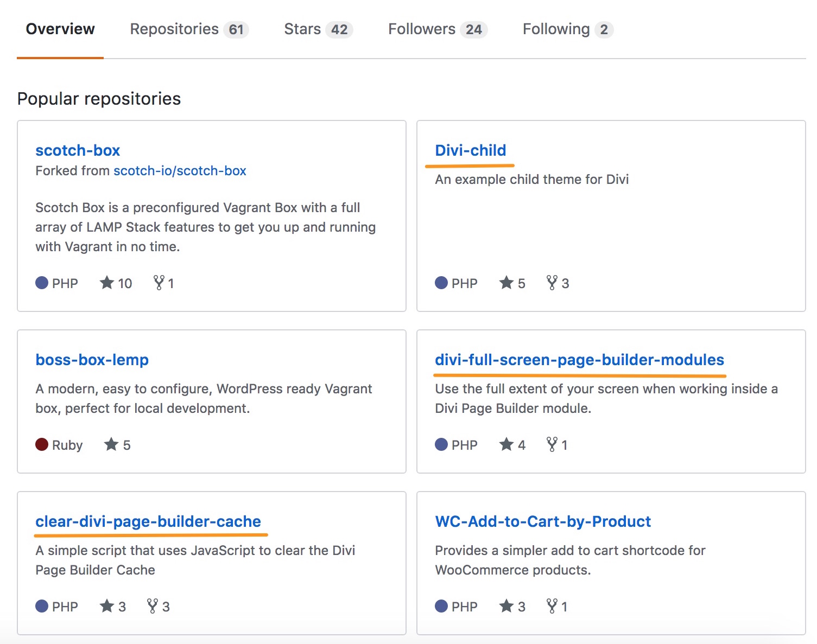Open WC-Add-to-Cart-by-Product repository

tap(543, 521)
